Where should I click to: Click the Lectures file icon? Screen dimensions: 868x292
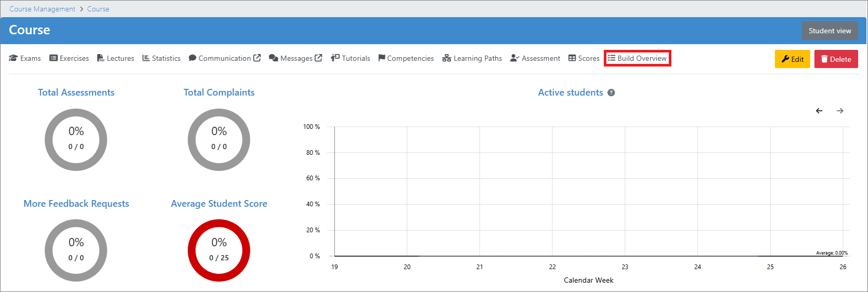[x=100, y=58]
